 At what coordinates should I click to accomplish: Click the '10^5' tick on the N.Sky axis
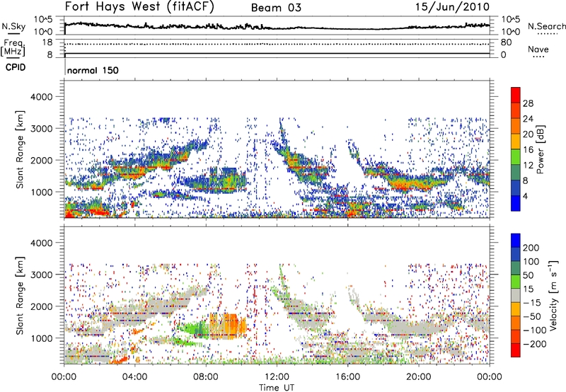point(43,20)
